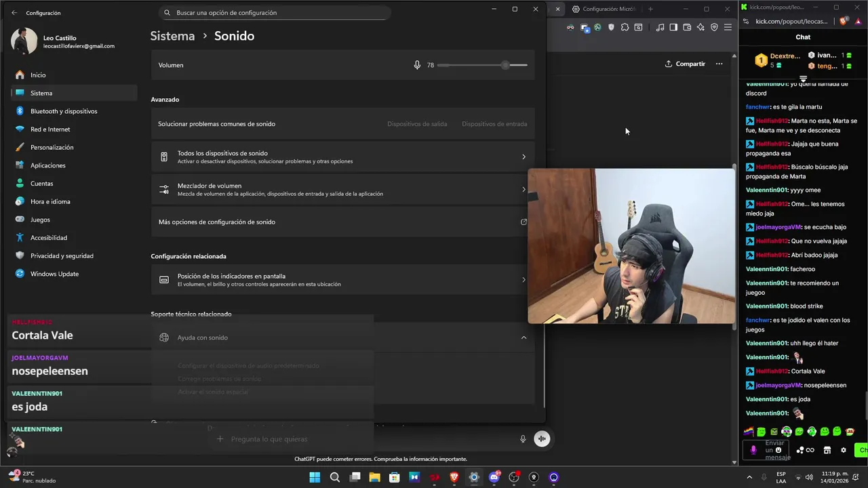Expand the Kick chat leaderboard arrow

pyautogui.click(x=803, y=79)
